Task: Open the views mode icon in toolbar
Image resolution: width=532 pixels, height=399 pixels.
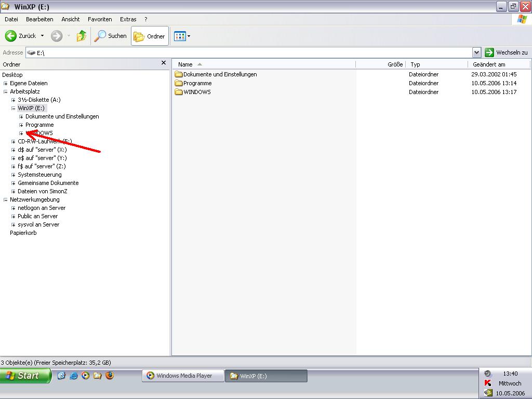Action: coord(179,36)
